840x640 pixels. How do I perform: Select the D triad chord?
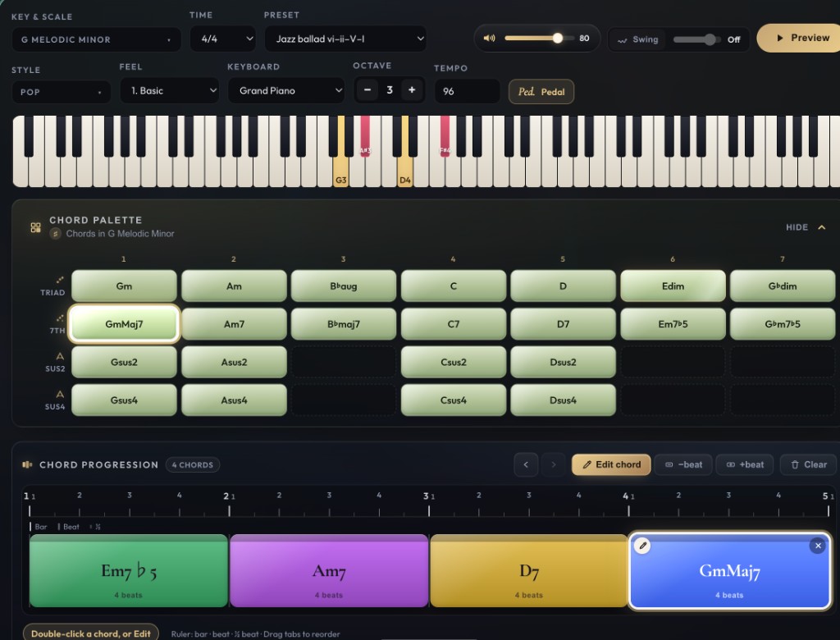(x=563, y=286)
